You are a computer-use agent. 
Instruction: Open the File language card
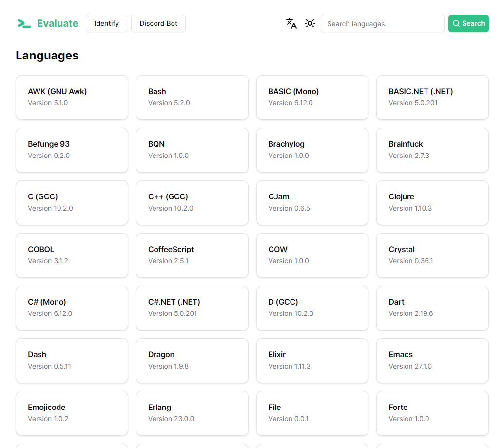312,413
